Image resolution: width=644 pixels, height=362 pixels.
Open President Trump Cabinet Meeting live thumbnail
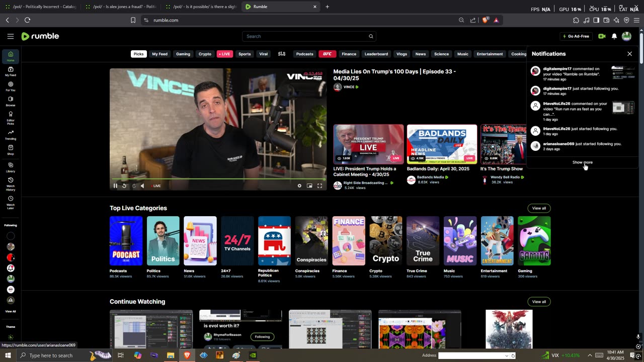click(368, 144)
